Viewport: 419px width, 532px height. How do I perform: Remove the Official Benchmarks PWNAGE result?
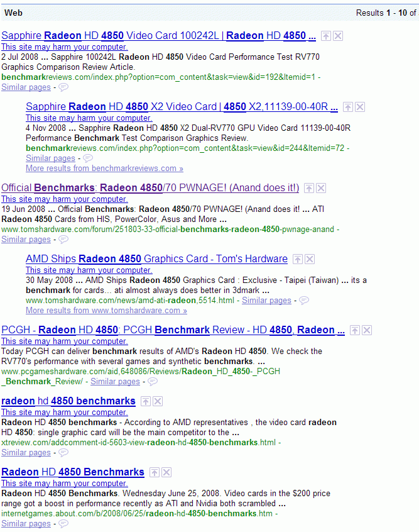(321, 188)
